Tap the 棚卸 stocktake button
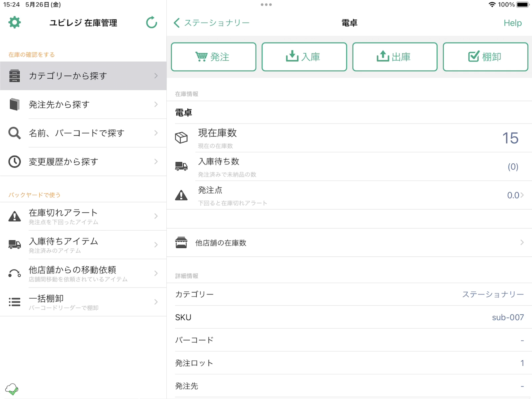This screenshot has width=532, height=399. (x=485, y=57)
